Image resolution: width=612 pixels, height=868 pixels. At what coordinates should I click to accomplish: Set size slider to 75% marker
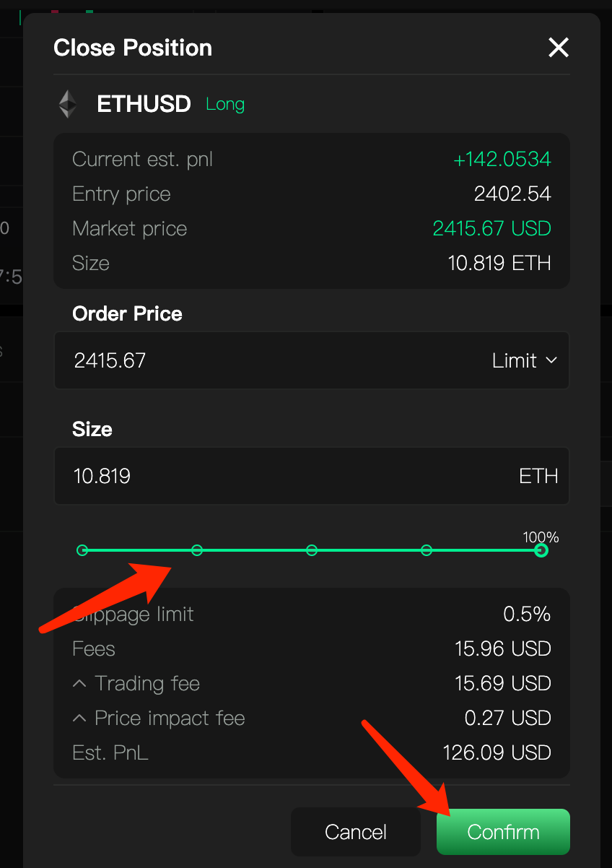pyautogui.click(x=427, y=550)
